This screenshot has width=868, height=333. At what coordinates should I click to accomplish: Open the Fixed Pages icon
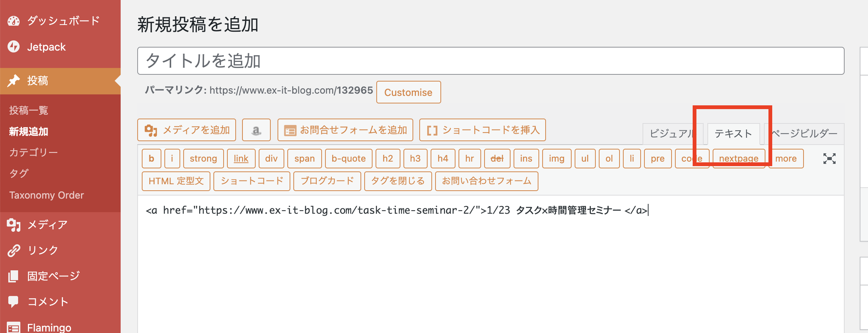coord(14,276)
